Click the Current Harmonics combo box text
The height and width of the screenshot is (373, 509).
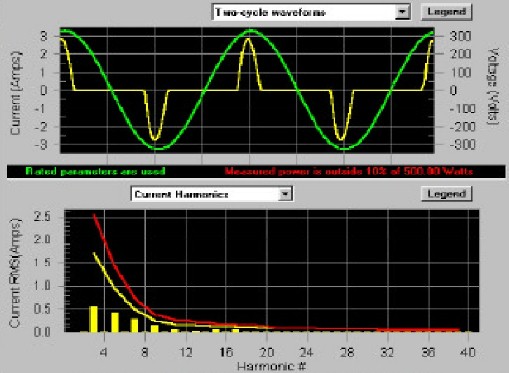[182, 194]
